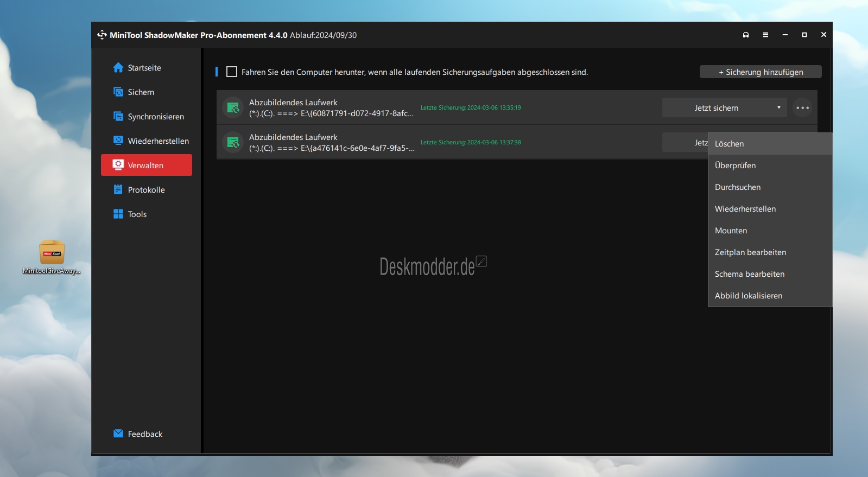Click the timestamp 2024-03-06 13:35:19
This screenshot has height=477, width=868.
494,107
